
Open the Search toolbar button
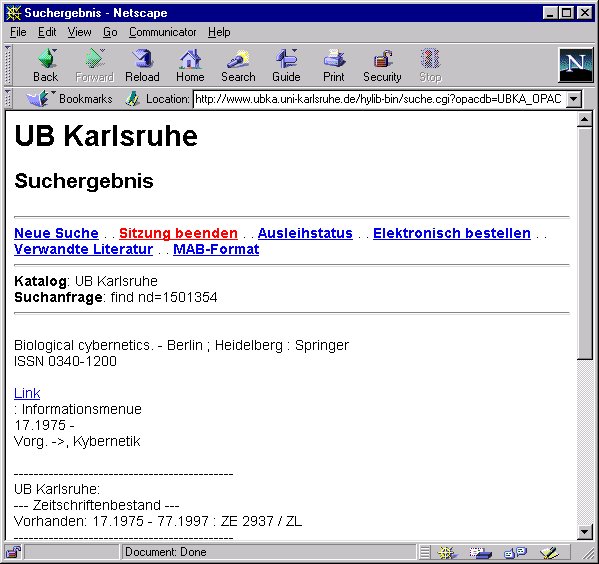point(238,65)
